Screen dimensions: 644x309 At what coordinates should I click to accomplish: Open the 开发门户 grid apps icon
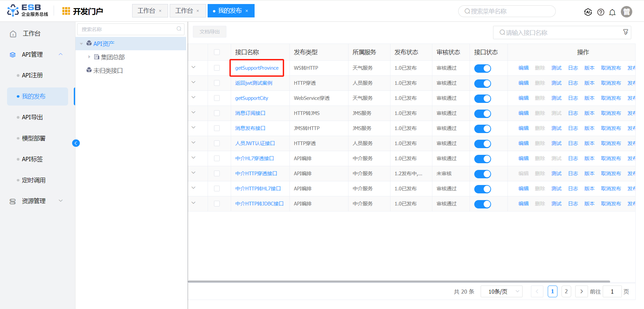coord(66,11)
